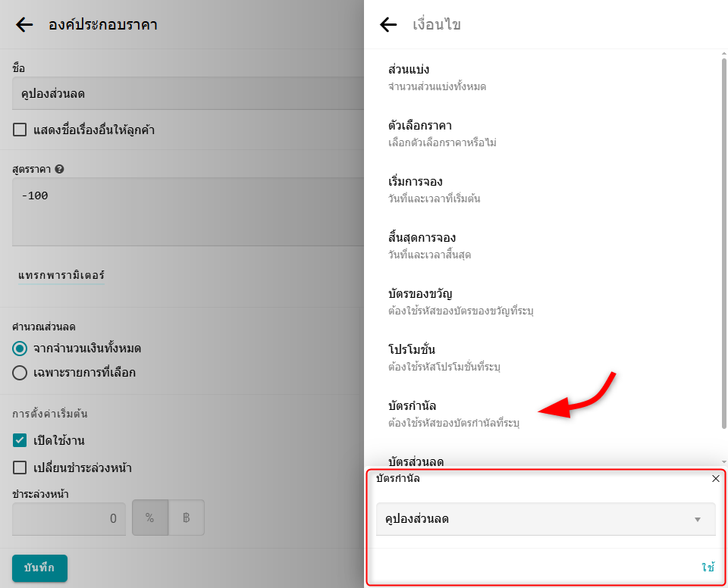Click ใช้ apply link in popup

coord(708,568)
